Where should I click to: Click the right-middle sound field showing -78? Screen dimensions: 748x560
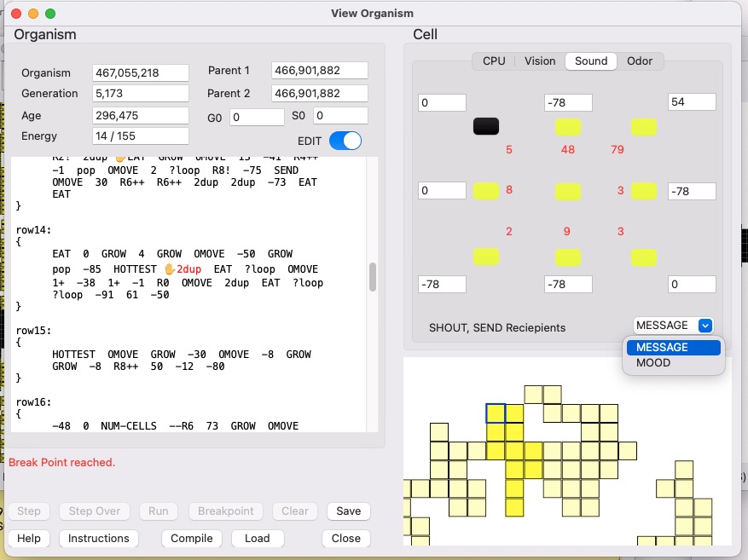692,191
